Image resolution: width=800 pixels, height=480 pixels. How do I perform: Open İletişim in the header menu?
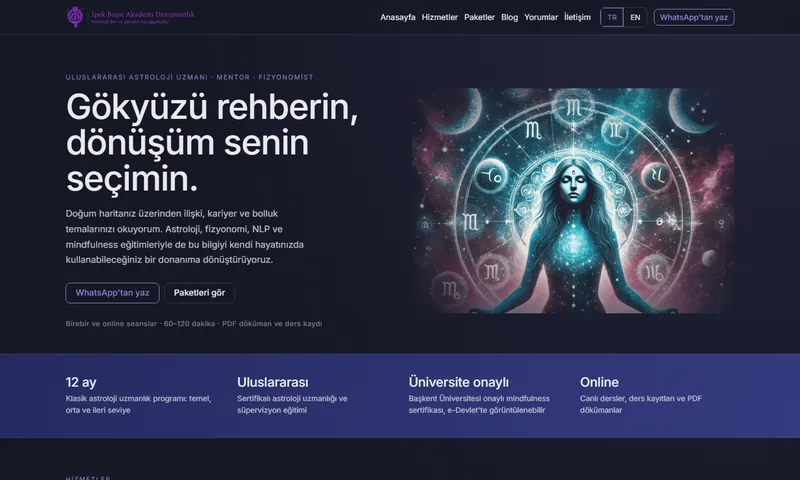point(577,17)
